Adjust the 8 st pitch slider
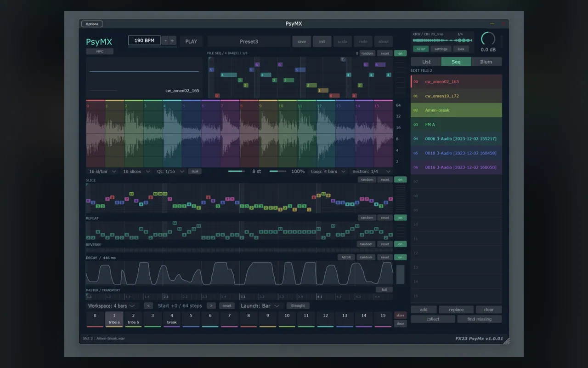Image resolution: width=588 pixels, height=368 pixels. click(x=237, y=171)
